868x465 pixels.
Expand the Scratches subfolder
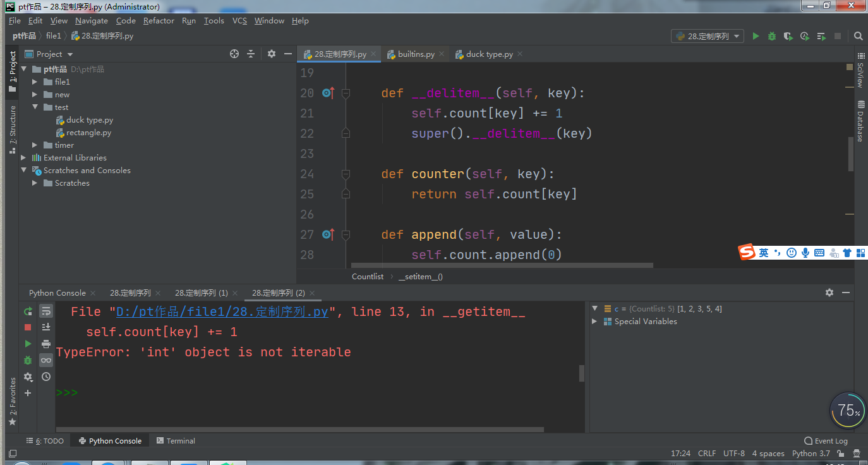pyautogui.click(x=35, y=183)
